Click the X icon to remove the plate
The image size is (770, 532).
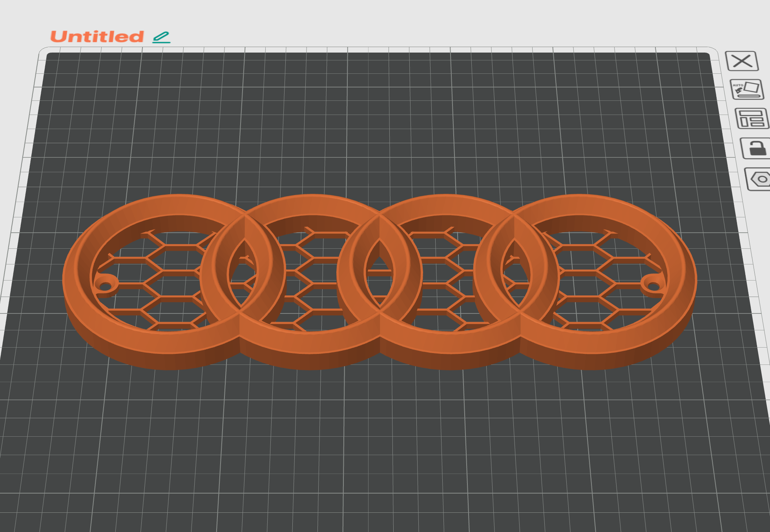[x=742, y=61]
